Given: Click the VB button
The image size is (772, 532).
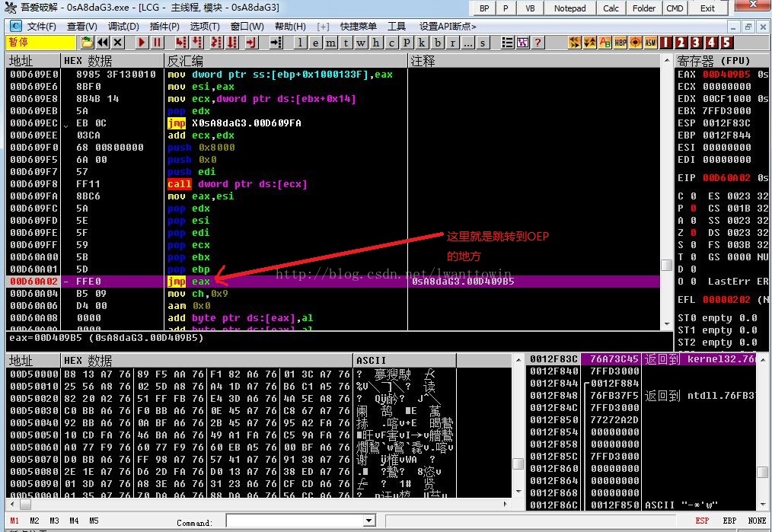Looking at the screenshot, I should point(530,8).
